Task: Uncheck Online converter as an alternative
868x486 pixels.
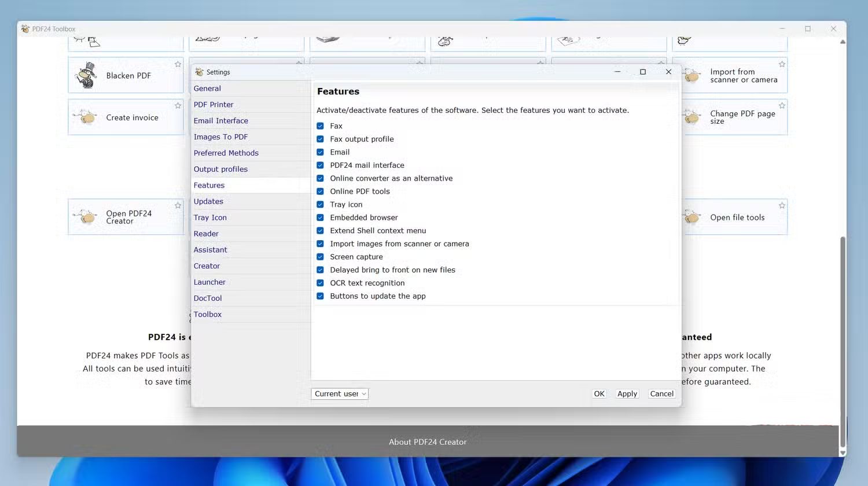Action: click(320, 178)
